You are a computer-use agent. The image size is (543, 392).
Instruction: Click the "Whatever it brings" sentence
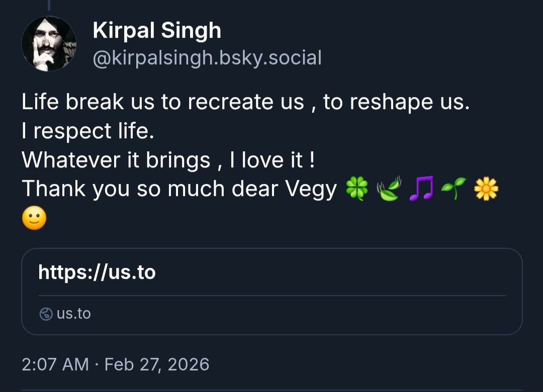(168, 160)
